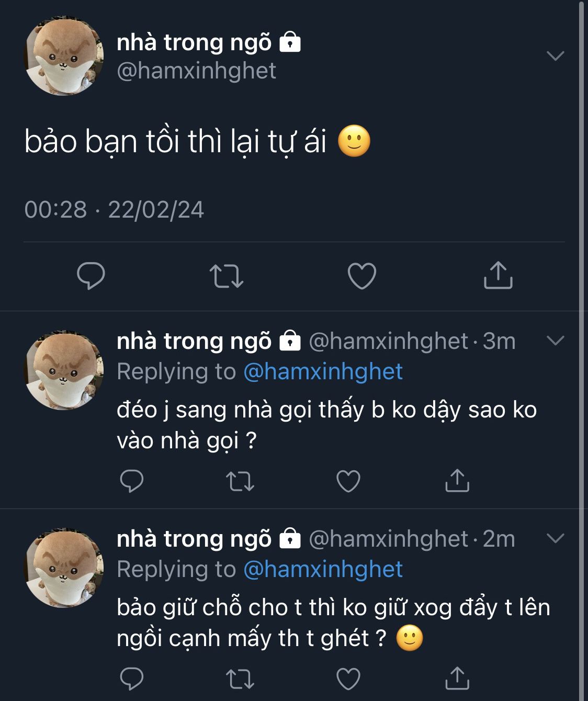The height and width of the screenshot is (701, 588).
Task: Reply to the 2m-old reply tweet
Action: [x=132, y=679]
